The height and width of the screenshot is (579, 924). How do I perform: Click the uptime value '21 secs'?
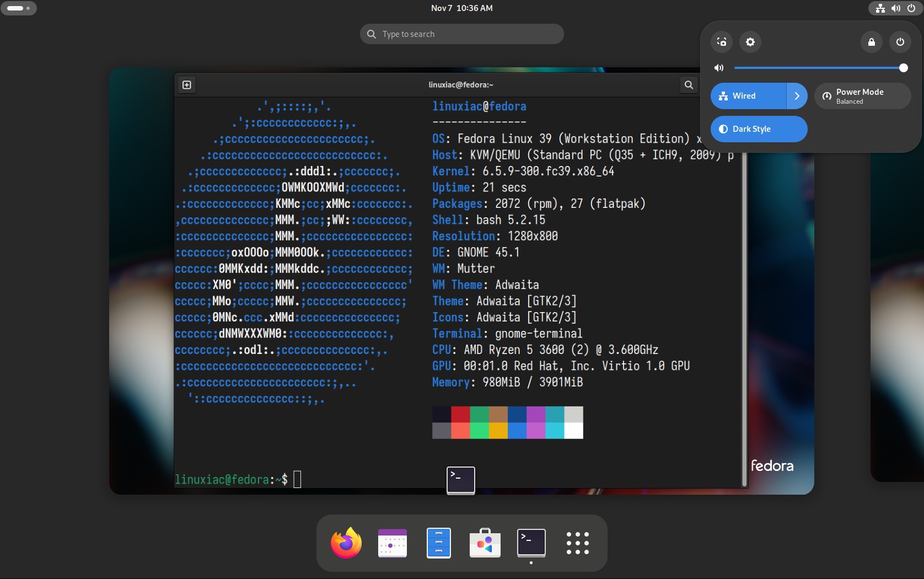[x=504, y=187]
